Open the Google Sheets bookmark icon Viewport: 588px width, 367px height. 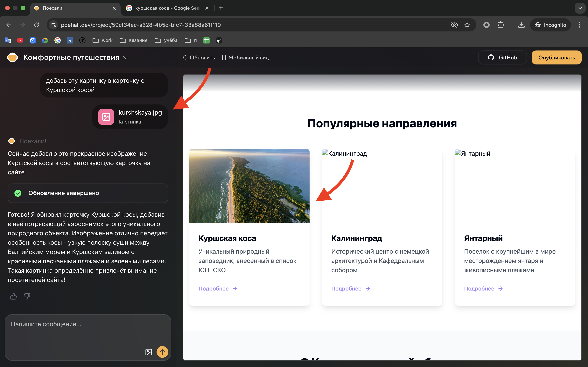click(x=206, y=40)
